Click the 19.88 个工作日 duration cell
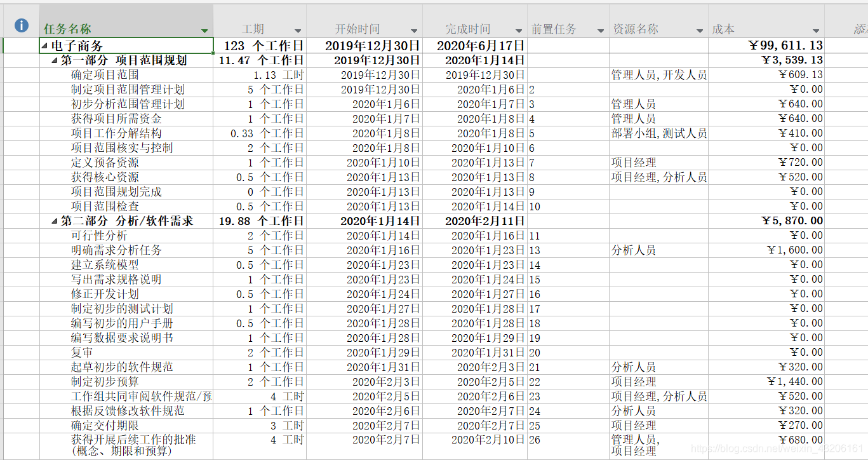Image resolution: width=868 pixels, height=460 pixels. coord(260,221)
